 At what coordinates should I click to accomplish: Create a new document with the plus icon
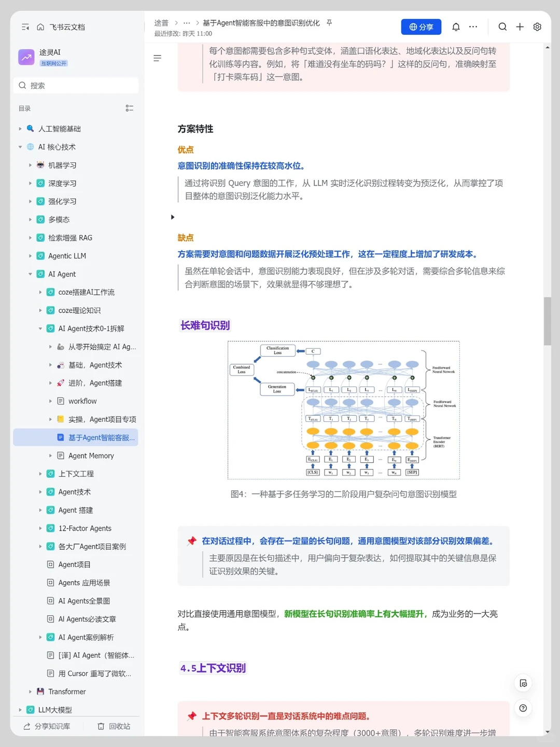coord(520,27)
